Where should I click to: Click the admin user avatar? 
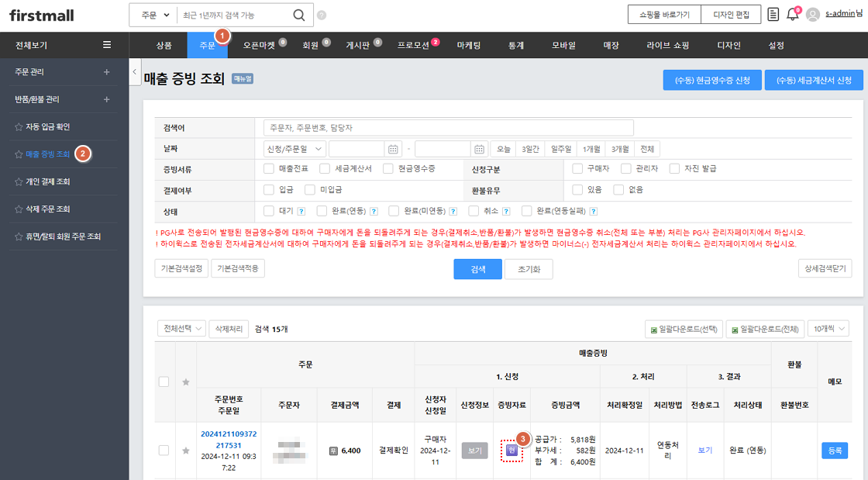click(813, 15)
